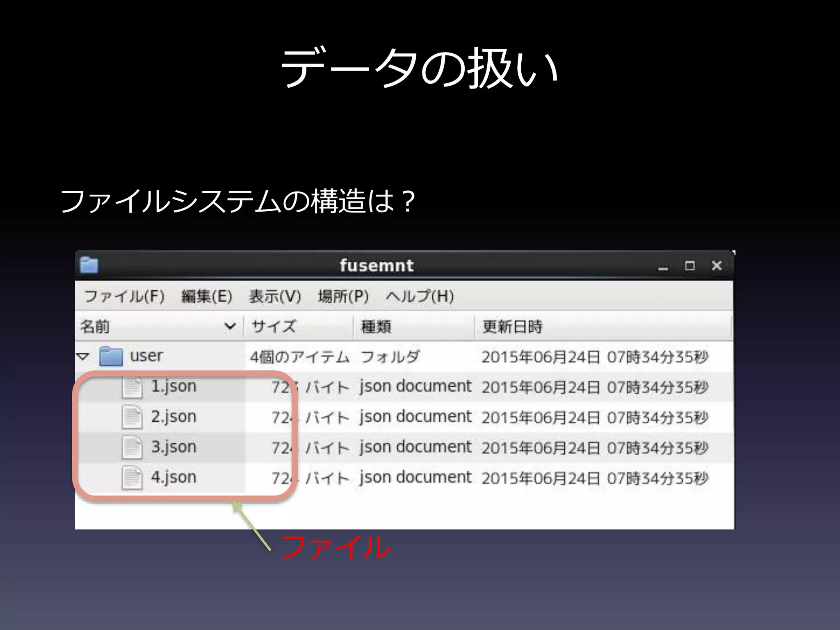Open the ファイル(F) menu
The width and height of the screenshot is (840, 630).
click(x=124, y=296)
